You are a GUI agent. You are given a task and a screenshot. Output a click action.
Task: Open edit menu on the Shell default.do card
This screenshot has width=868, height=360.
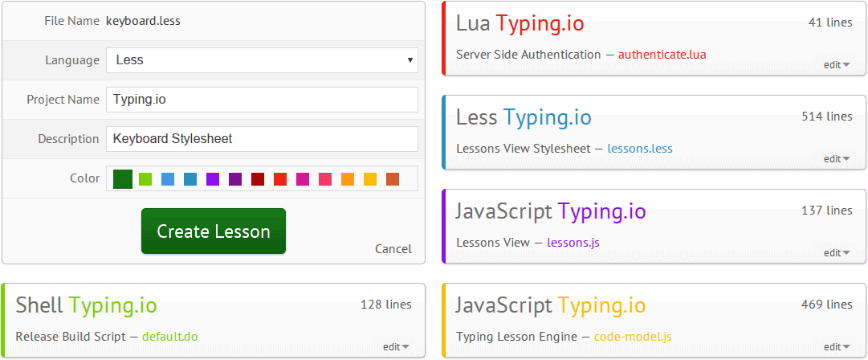click(x=396, y=347)
